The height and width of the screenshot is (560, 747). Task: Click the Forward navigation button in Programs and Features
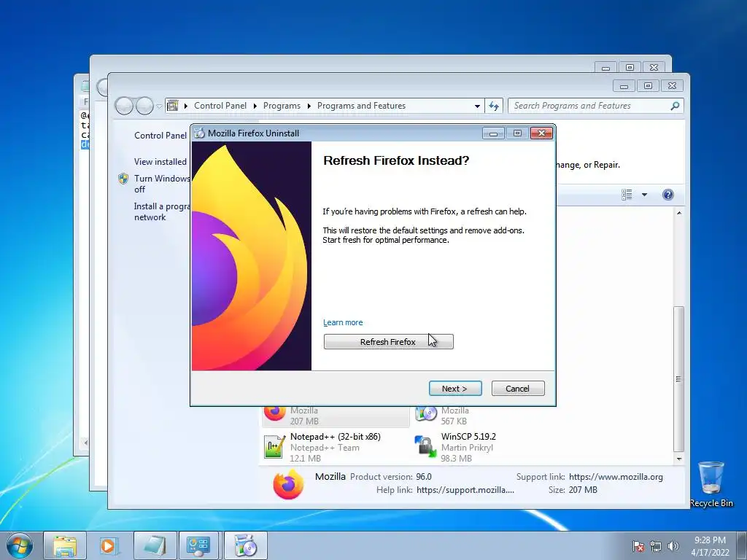(144, 106)
